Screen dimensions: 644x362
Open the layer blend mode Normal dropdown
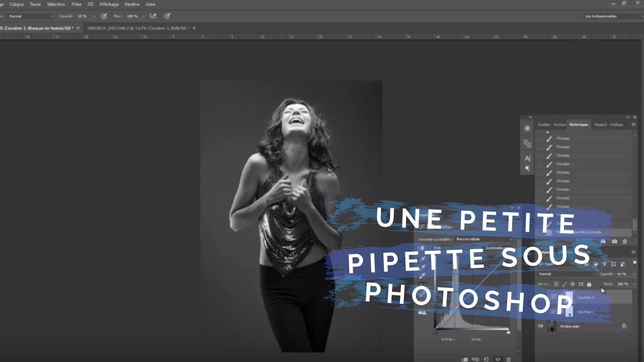pyautogui.click(x=567, y=274)
